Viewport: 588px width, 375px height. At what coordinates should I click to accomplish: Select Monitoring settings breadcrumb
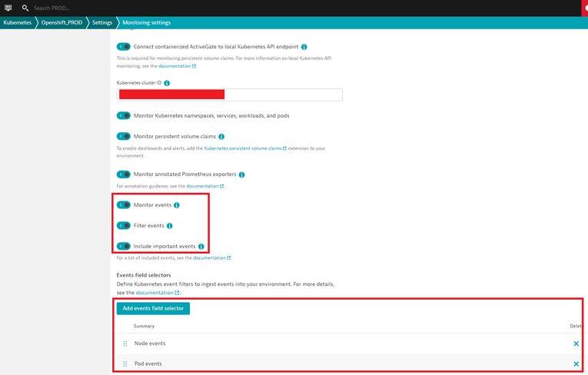146,22
